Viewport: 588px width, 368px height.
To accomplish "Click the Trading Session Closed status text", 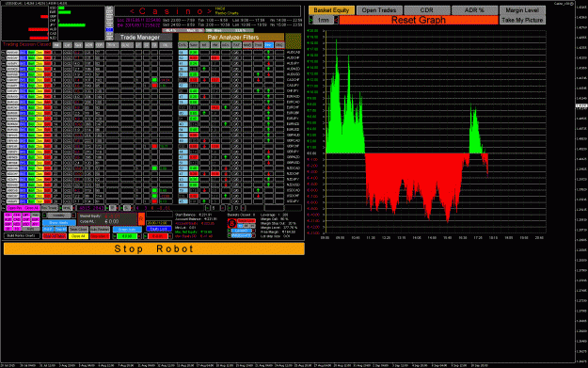I will click(x=26, y=44).
